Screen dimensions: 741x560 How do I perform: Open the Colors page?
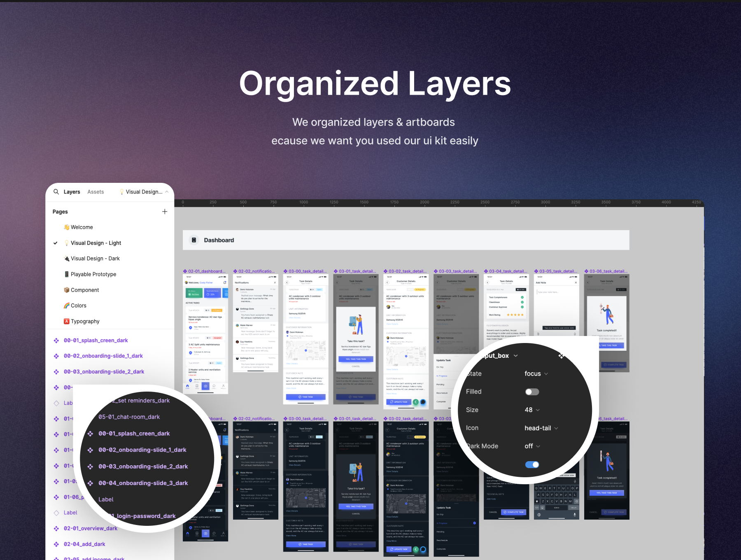75,306
